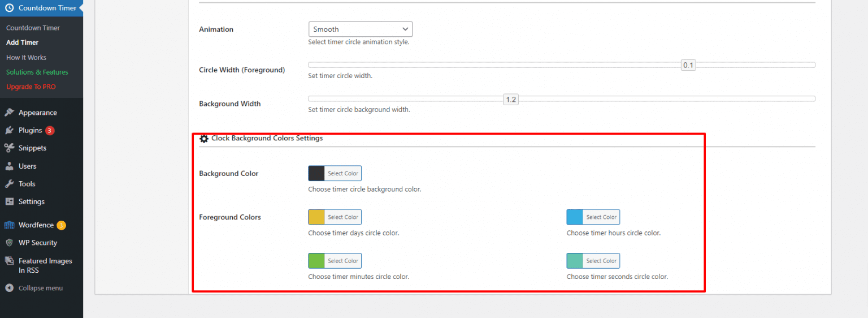Click 'Select timer circle animation style.' text
The image size is (868, 318).
pos(359,42)
